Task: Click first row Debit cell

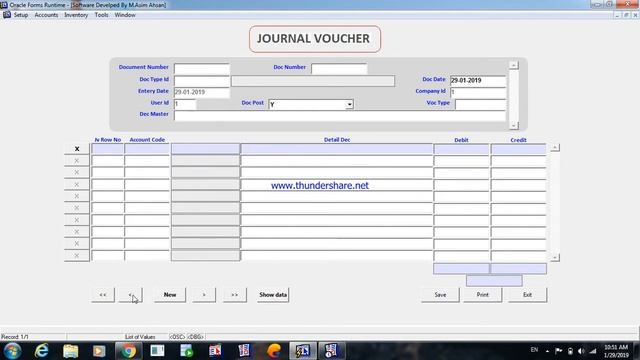Action: 461,149
